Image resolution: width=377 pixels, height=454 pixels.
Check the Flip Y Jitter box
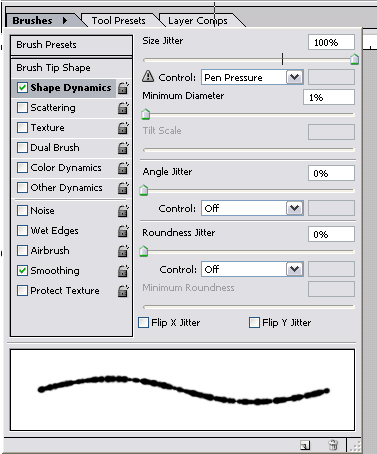click(254, 323)
